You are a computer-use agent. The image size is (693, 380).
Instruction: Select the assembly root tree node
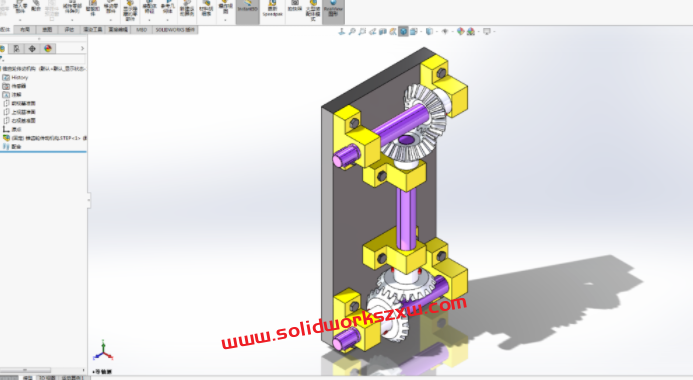(x=43, y=68)
